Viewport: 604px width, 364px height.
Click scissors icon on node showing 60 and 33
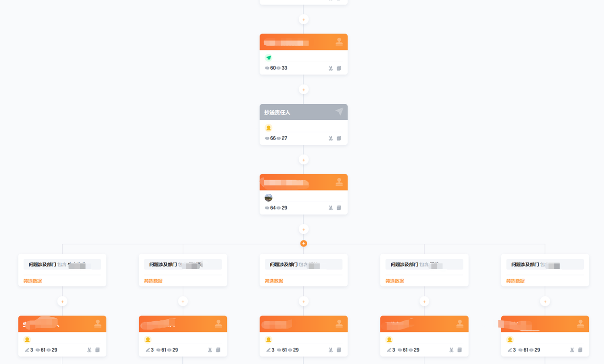coord(331,68)
